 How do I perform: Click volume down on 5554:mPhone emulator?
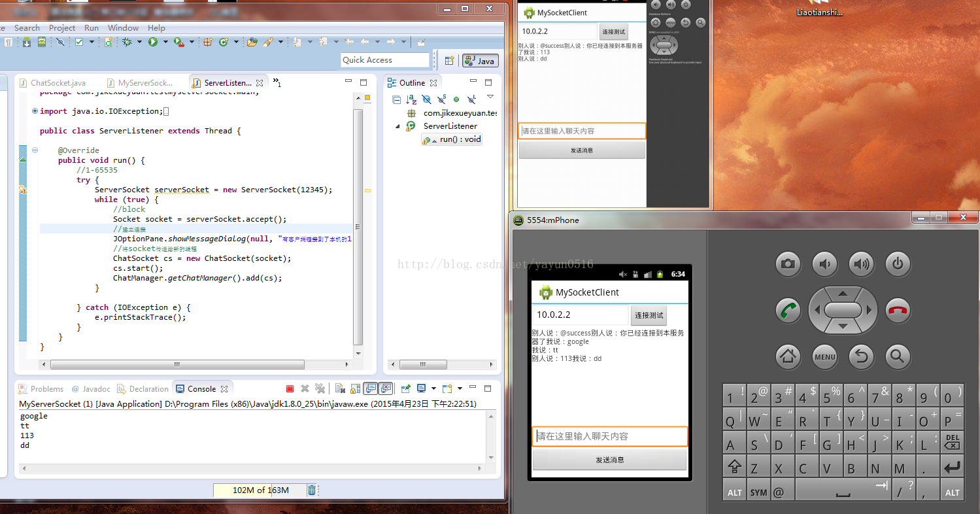824,264
